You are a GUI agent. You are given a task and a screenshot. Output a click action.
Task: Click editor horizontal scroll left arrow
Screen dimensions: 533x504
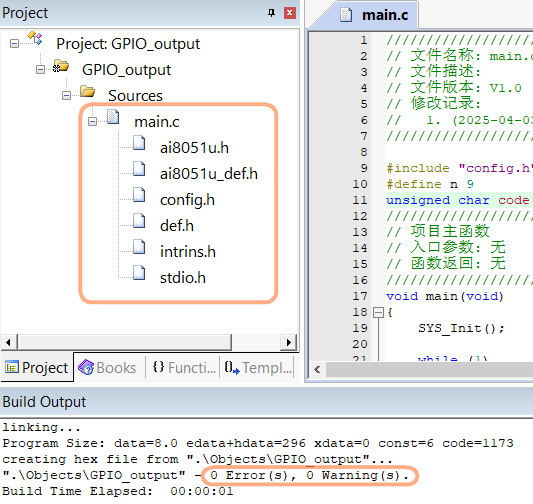coord(317,369)
